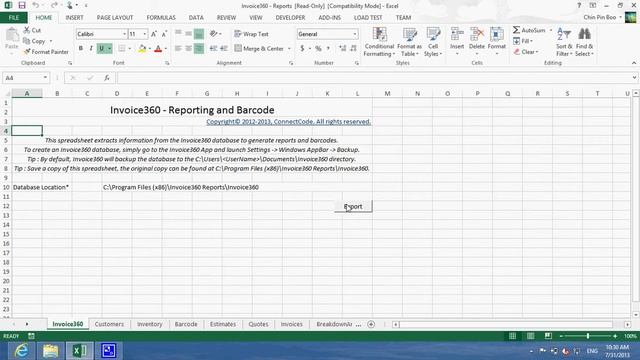Expand the Merge & Center dropdown arrow
The image size is (640, 360).
[289, 49]
